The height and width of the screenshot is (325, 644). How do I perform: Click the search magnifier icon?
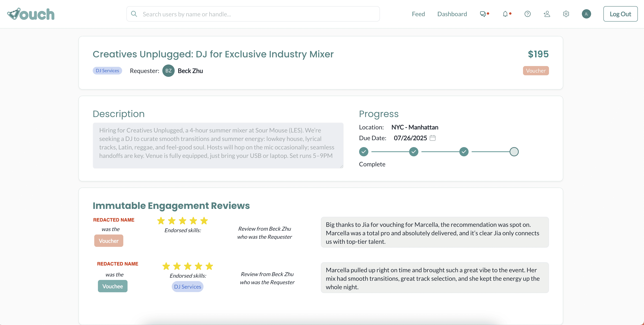[134, 14]
